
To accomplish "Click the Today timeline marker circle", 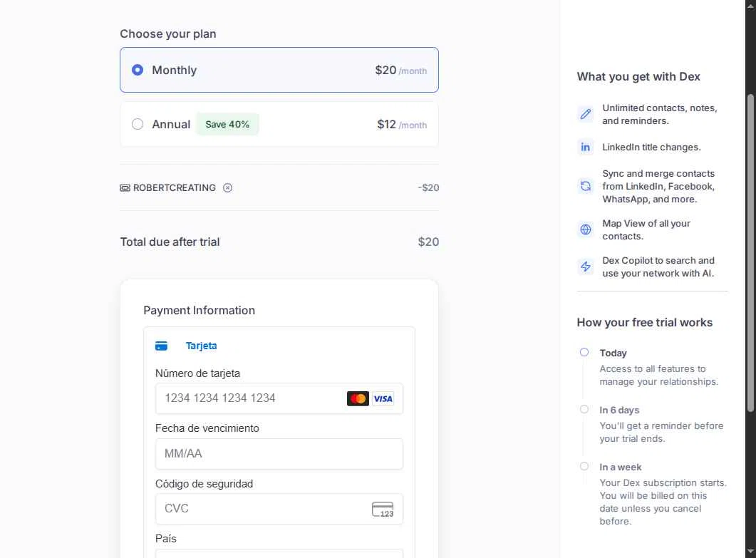I will [x=584, y=352].
